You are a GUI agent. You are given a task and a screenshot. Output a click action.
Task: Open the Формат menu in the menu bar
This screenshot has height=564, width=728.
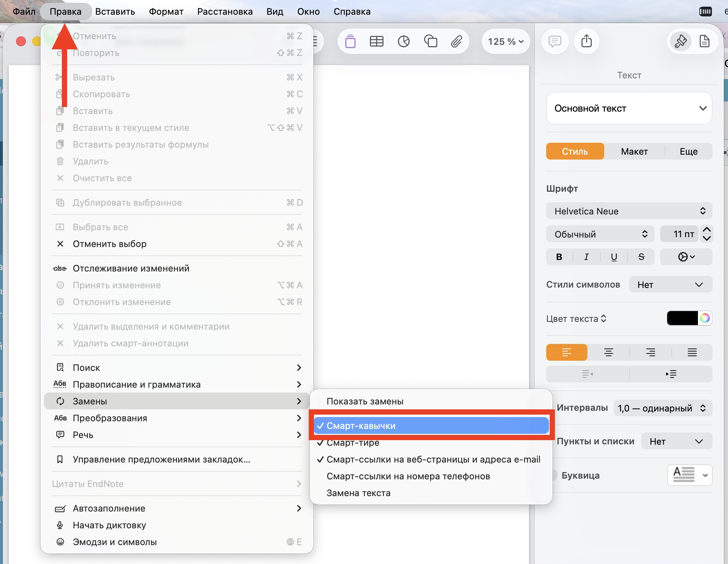click(166, 11)
